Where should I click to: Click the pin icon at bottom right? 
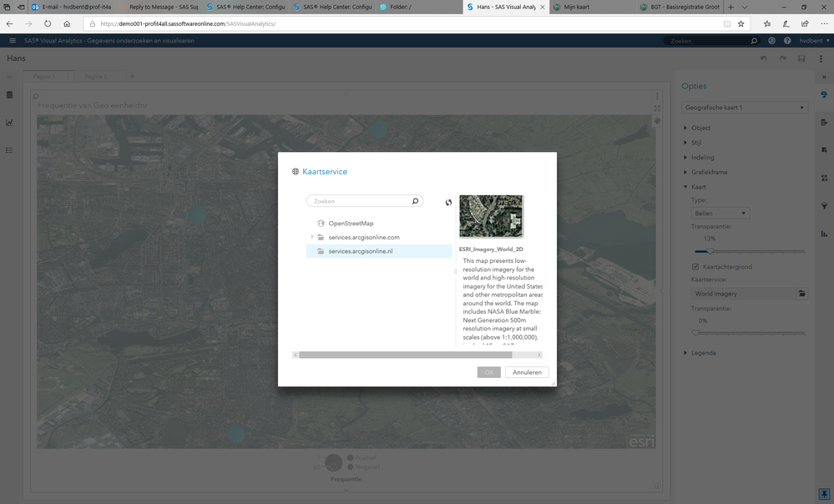tap(824, 494)
